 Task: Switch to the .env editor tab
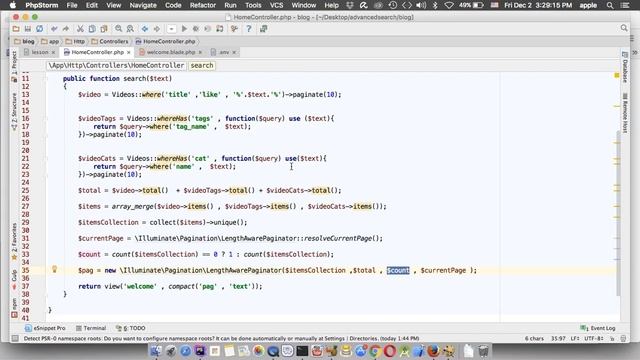tap(224, 52)
